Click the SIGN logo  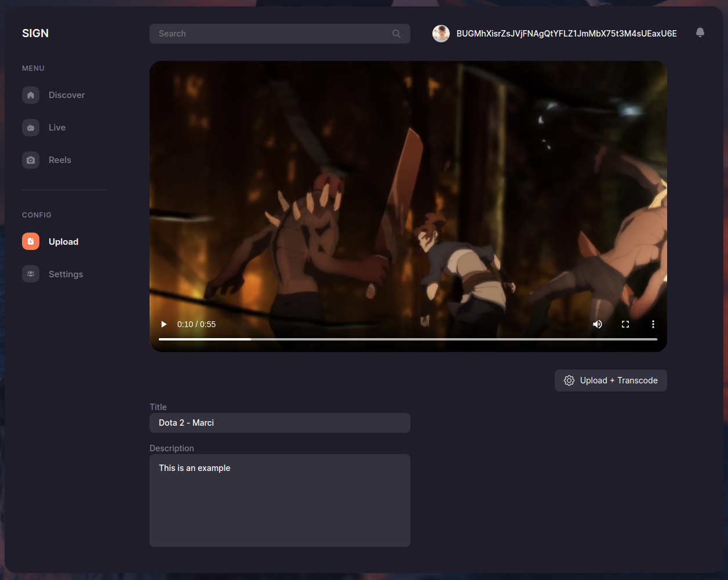[35, 33]
